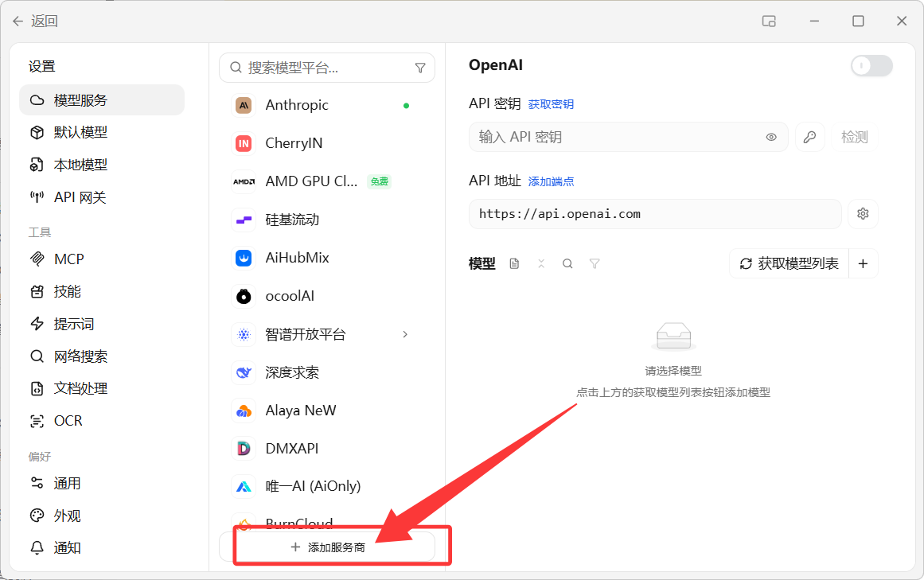Select the CherryIN provider
Image resolution: width=924 pixels, height=580 pixels.
(326, 143)
